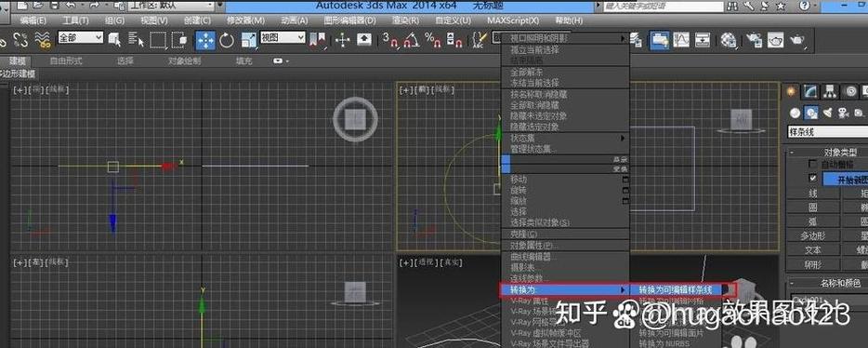
Task: Click the Unlink Selection icon
Action: pyautogui.click(x=20, y=39)
